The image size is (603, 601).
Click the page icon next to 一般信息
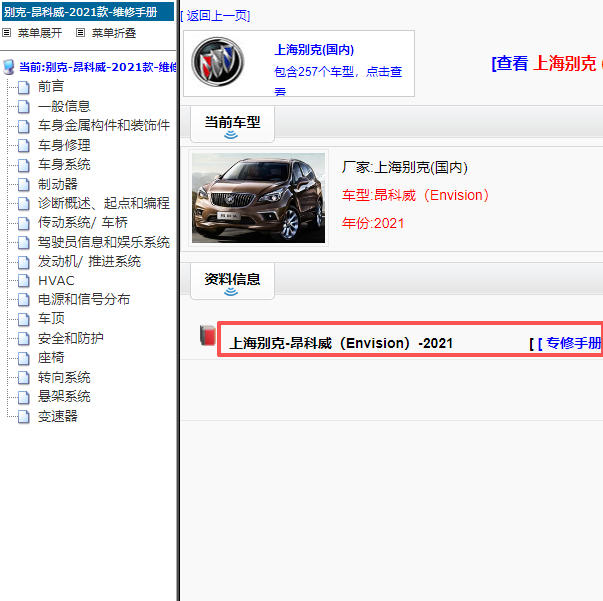(23, 107)
